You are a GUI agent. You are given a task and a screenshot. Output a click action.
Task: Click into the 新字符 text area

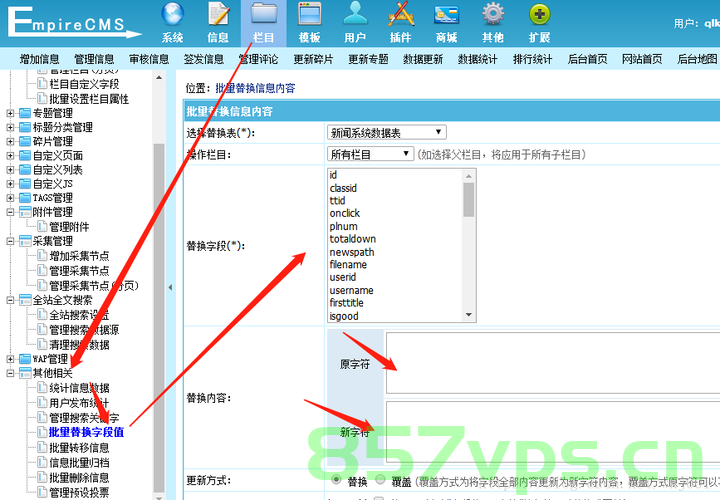click(552, 432)
